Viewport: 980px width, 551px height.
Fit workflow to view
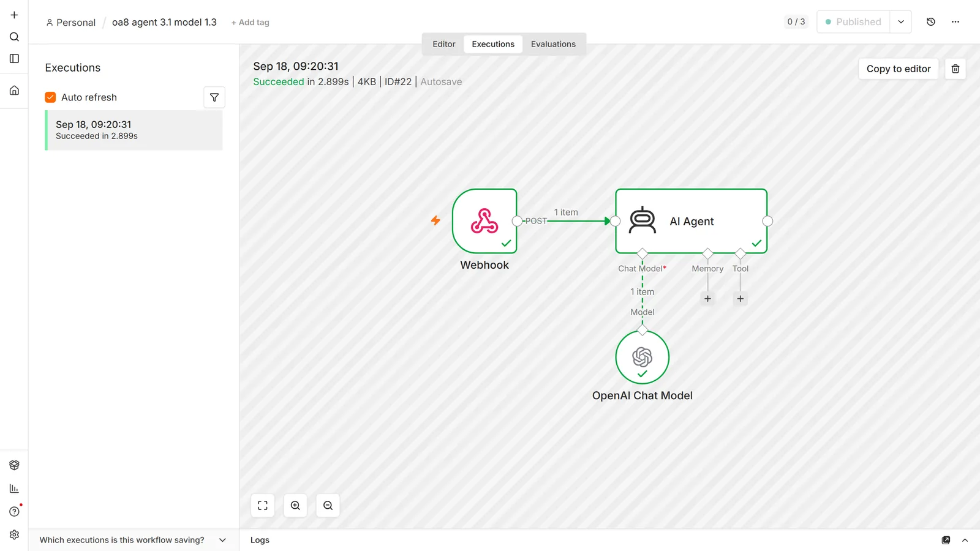(263, 506)
